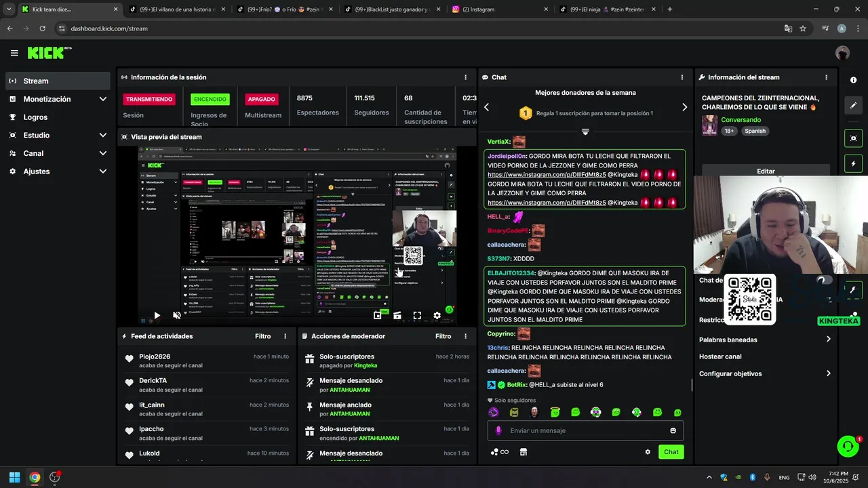Show next top donor with right arrow

click(684, 107)
